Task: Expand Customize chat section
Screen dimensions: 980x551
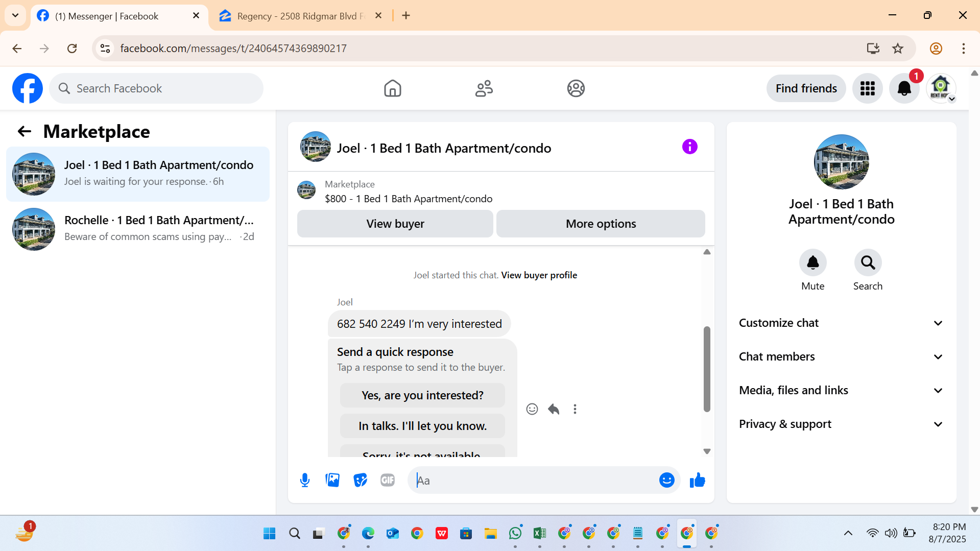Action: tap(841, 323)
